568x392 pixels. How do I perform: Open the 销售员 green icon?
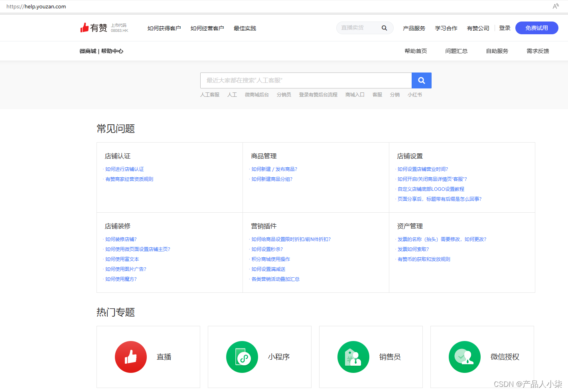pyautogui.click(x=353, y=357)
